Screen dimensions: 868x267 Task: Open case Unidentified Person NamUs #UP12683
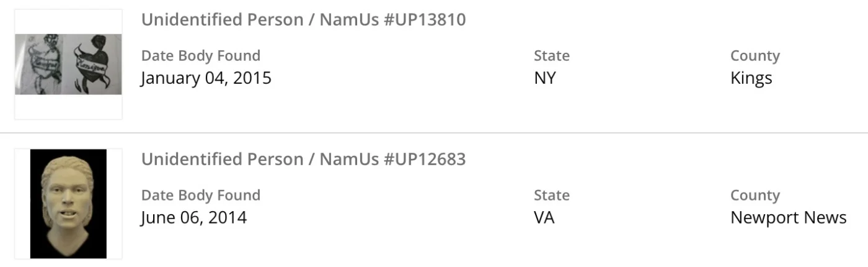point(303,160)
